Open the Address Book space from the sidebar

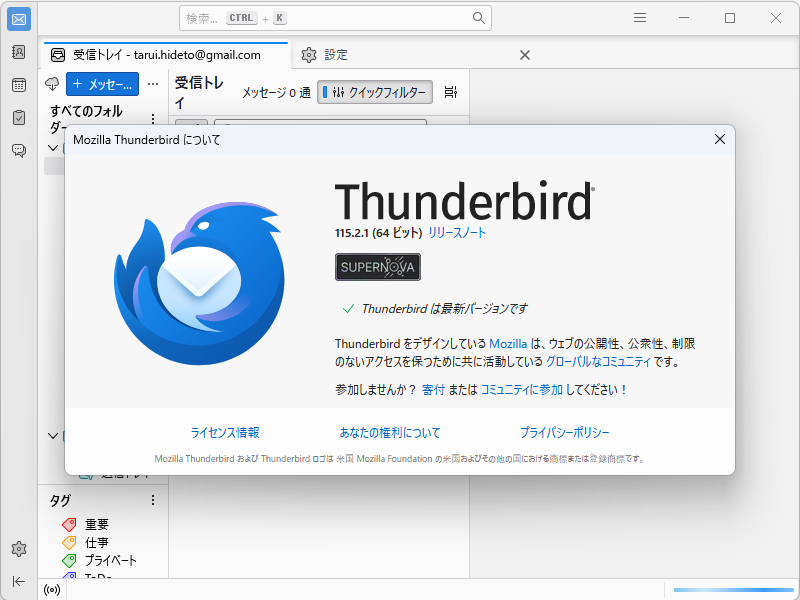point(18,51)
